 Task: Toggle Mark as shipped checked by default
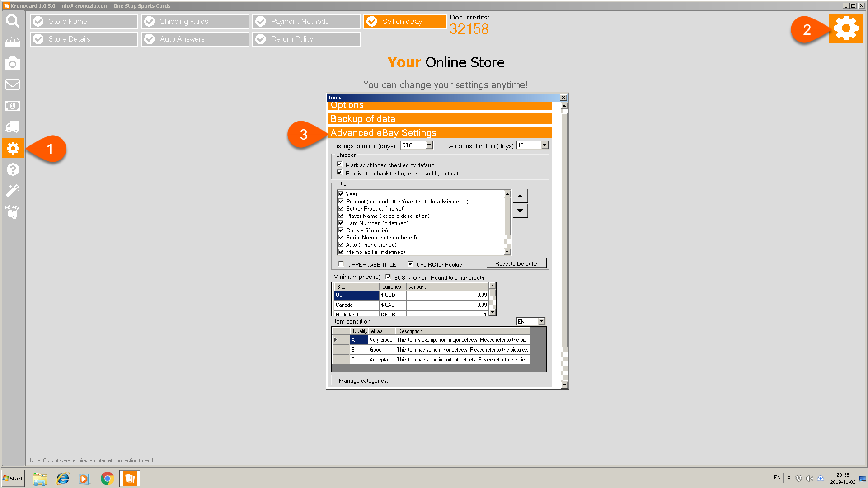click(x=339, y=165)
